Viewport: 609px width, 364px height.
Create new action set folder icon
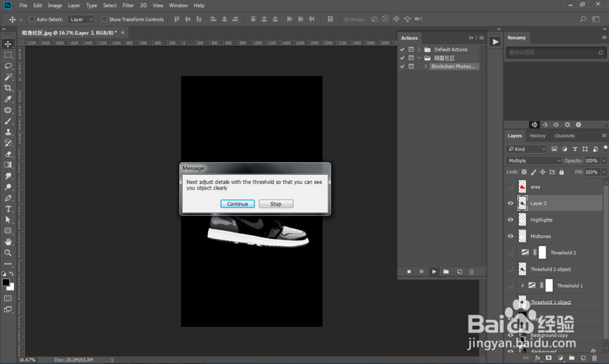[446, 271]
